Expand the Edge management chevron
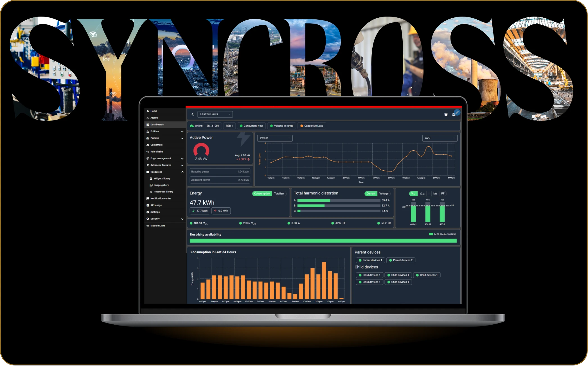 pyautogui.click(x=182, y=159)
